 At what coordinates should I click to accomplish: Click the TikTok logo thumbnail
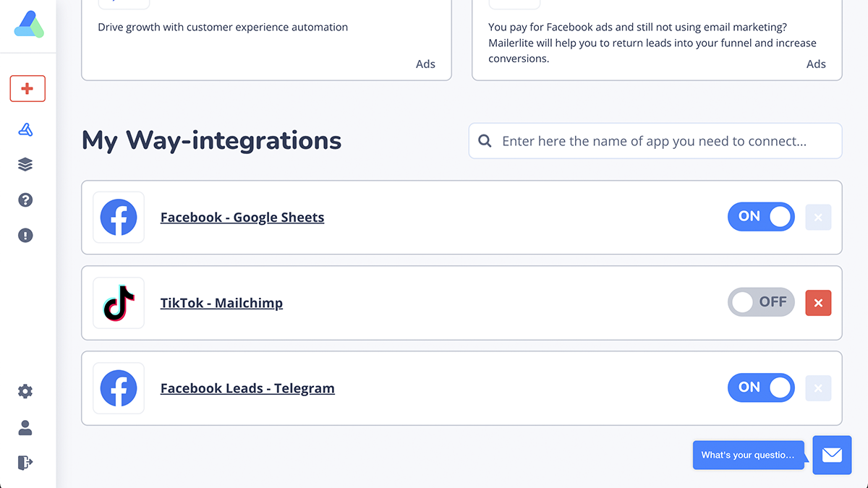pos(119,303)
